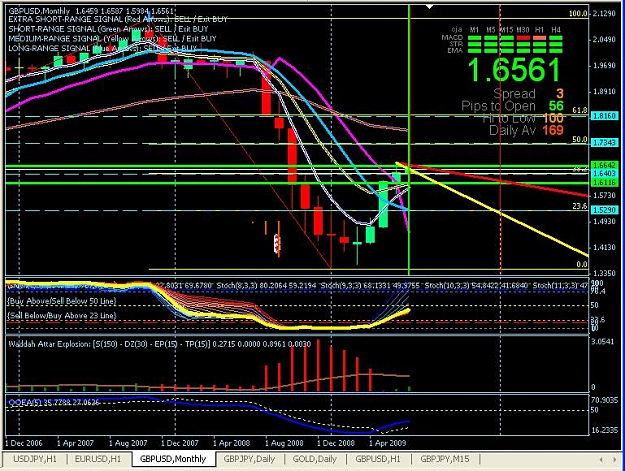Click the 1.6642 price label on axis

(x=604, y=165)
